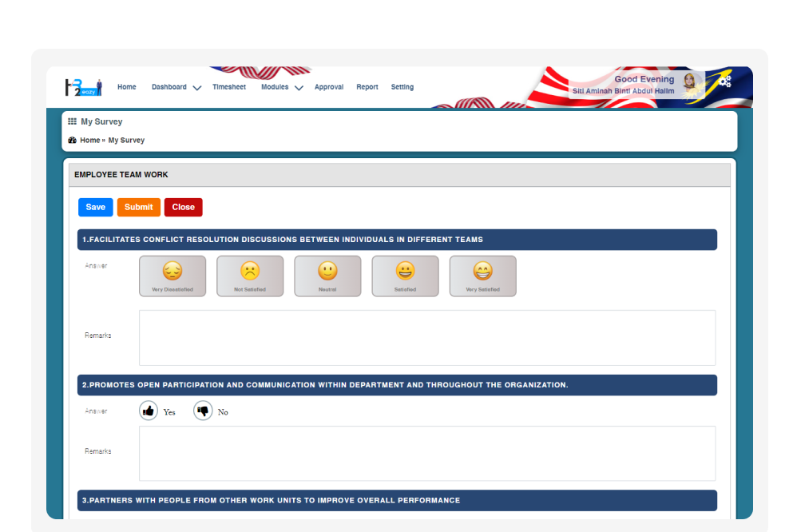
Task: Open settings gear icon near profile
Action: click(724, 81)
